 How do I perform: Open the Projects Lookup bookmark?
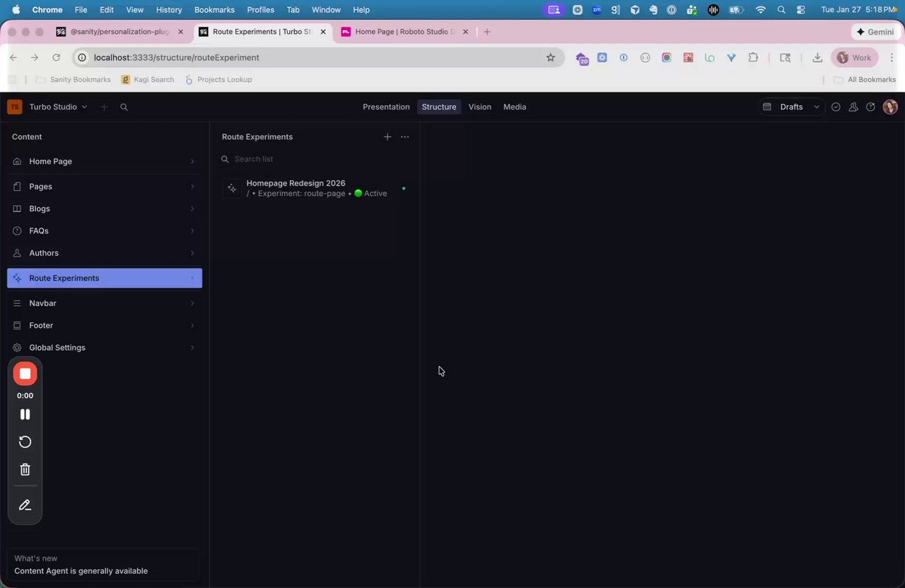click(218, 79)
